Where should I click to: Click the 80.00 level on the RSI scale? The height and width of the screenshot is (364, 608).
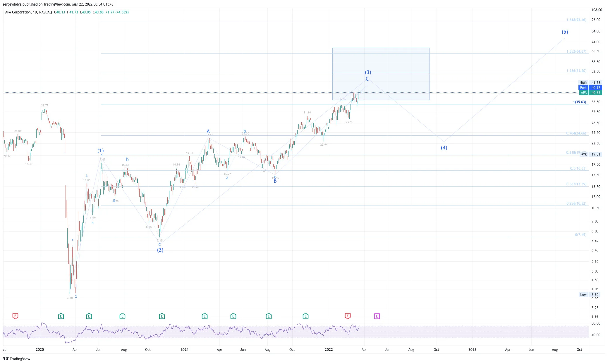596,323
